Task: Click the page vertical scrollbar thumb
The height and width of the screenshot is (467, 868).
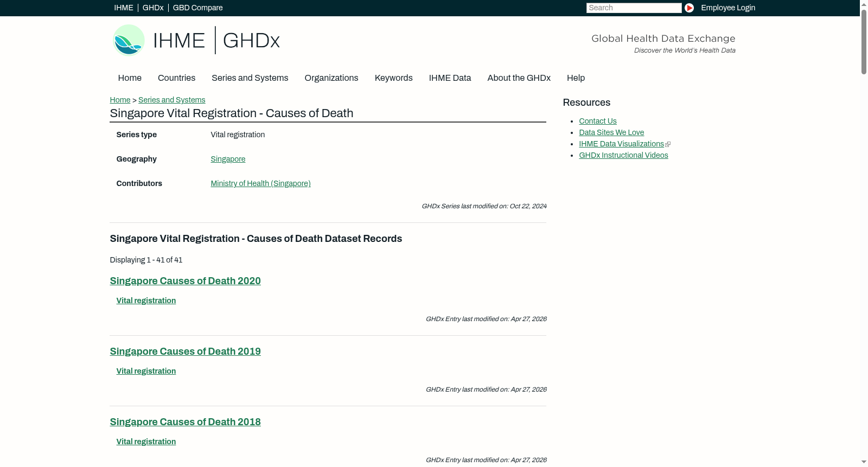Action: [x=864, y=41]
